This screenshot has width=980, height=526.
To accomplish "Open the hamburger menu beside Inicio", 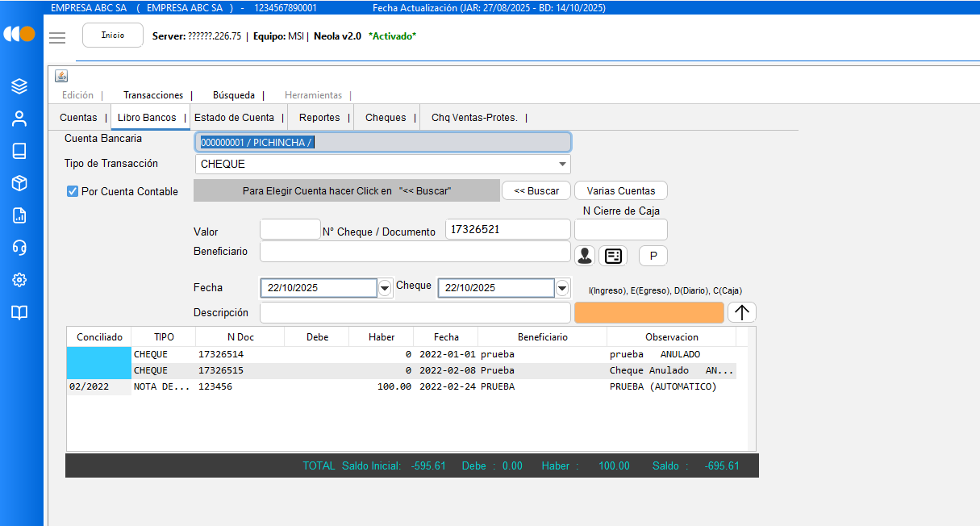I will coord(57,38).
